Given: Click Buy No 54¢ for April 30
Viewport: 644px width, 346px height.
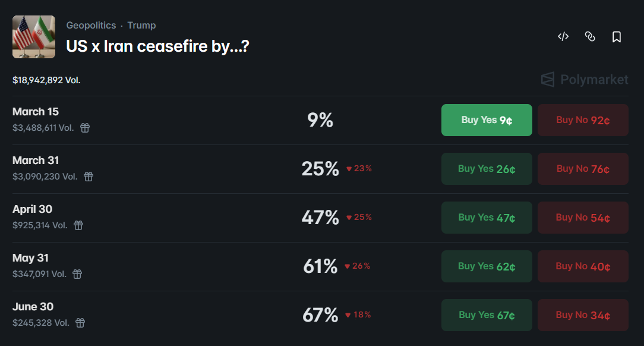Looking at the screenshot, I should (583, 217).
